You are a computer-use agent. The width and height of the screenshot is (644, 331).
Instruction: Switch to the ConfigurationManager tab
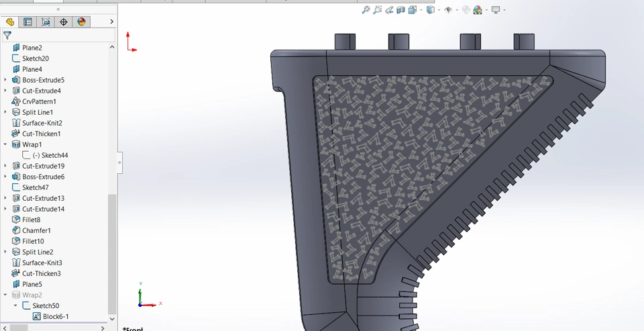pyautogui.click(x=46, y=21)
